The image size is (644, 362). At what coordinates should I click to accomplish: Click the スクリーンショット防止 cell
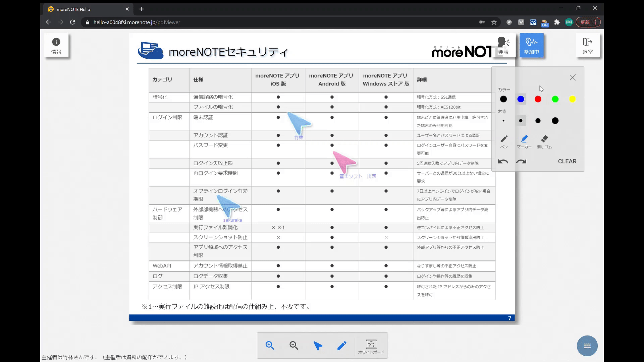click(220, 238)
